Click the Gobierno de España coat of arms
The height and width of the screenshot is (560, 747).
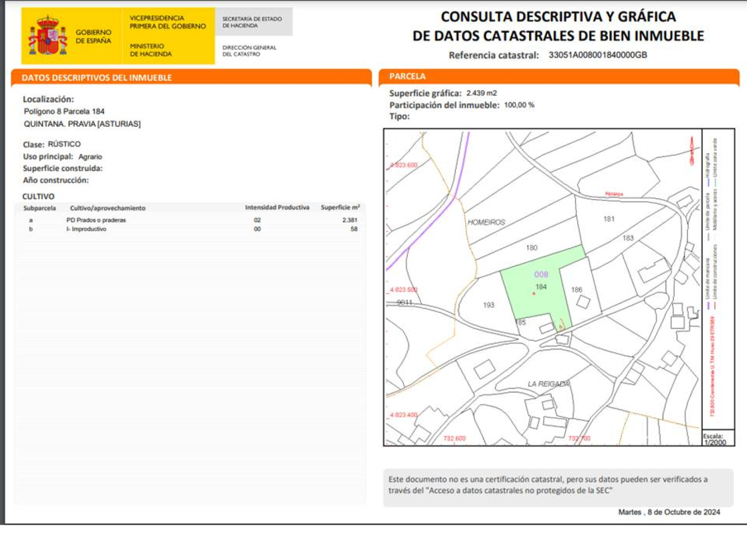[x=48, y=36]
